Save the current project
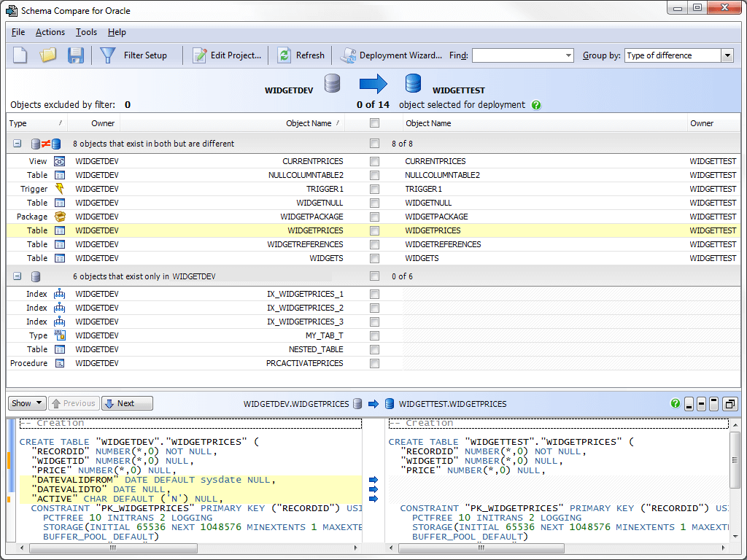Image resolution: width=747 pixels, height=560 pixels. (x=76, y=55)
